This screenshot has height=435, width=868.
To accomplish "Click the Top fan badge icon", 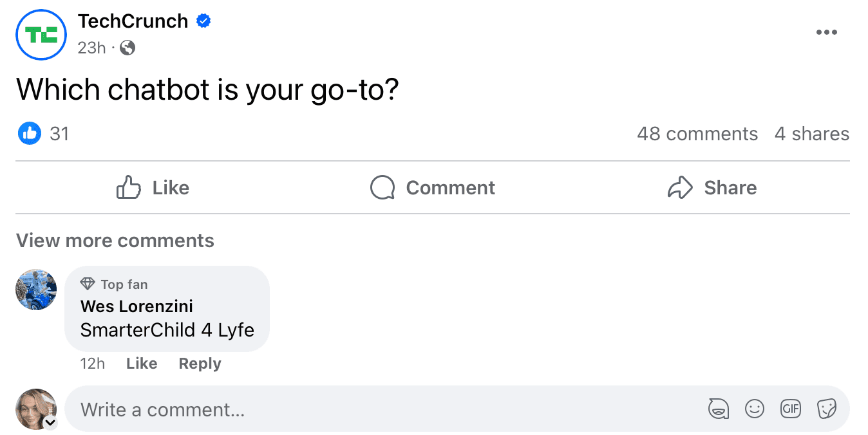I will pos(88,284).
